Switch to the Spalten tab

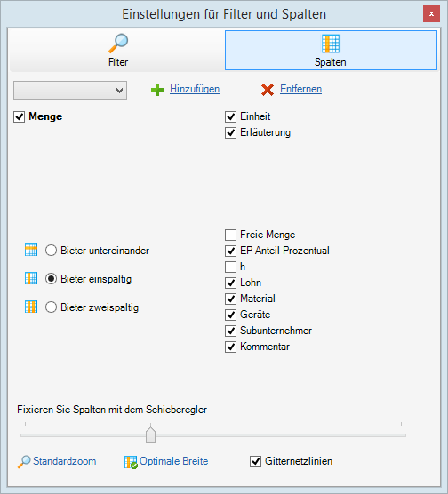331,51
